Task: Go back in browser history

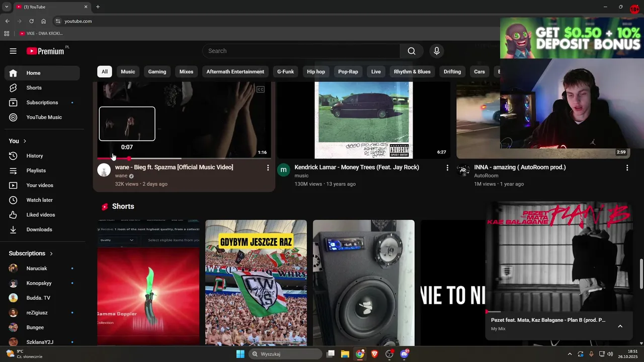Action: [7, 21]
